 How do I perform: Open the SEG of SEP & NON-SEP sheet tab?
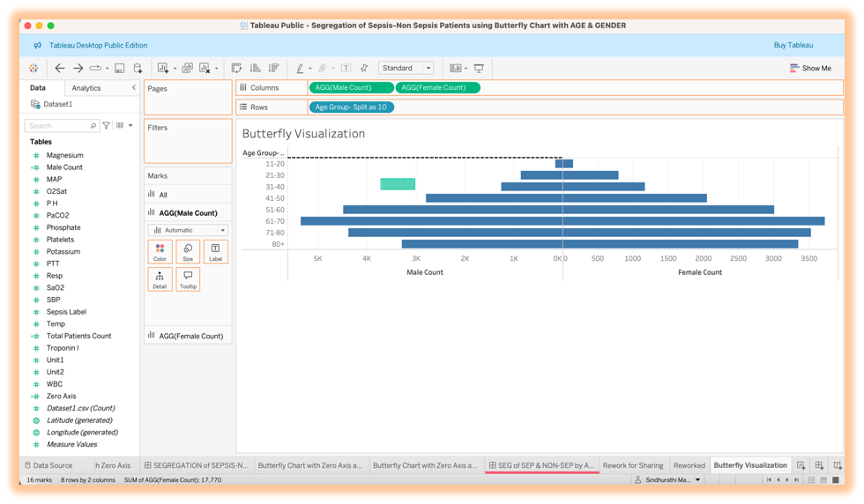tap(541, 465)
